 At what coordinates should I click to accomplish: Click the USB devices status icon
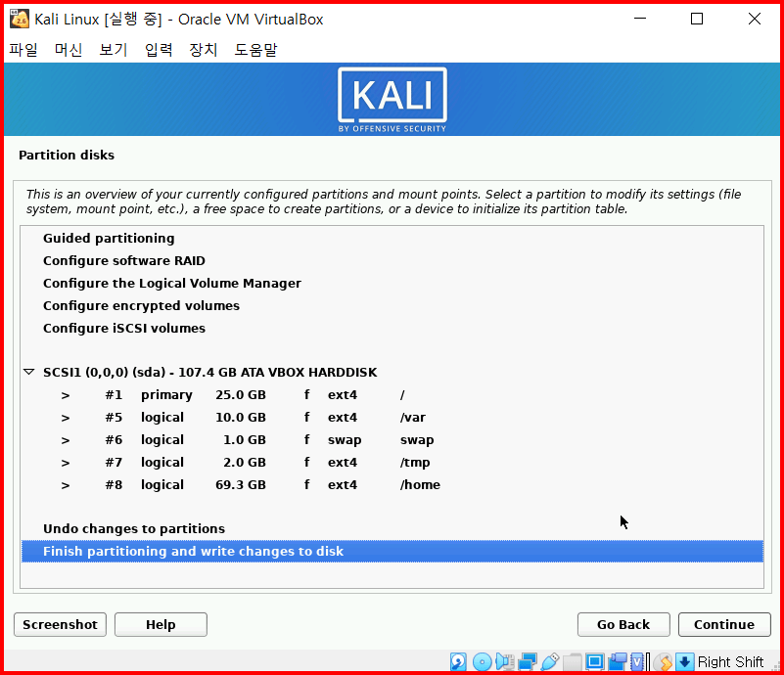(550, 661)
